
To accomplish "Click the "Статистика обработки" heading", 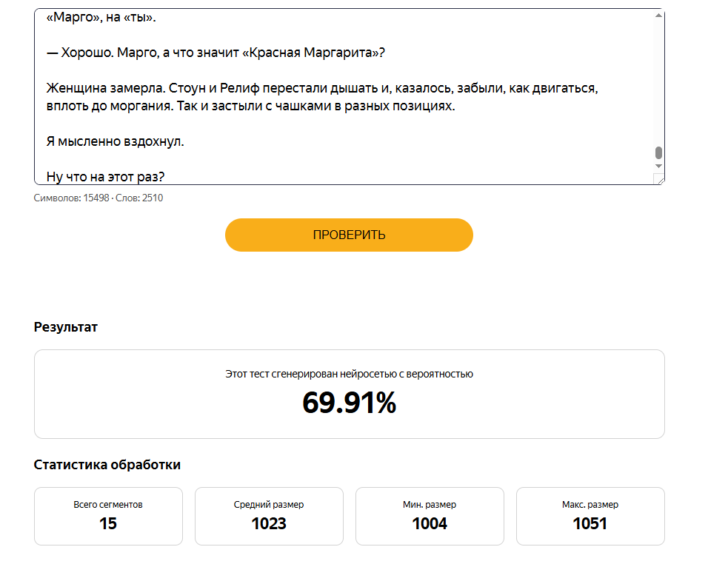I will [x=107, y=465].
